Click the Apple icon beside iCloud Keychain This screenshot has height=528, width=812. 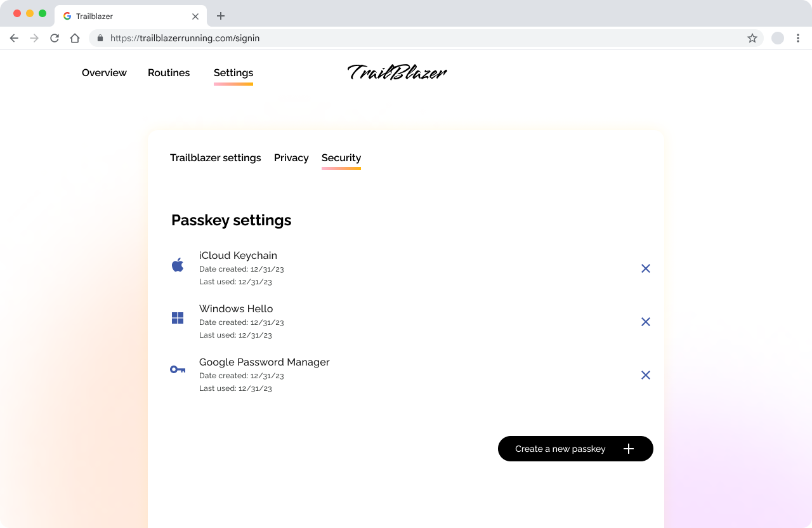point(178,265)
